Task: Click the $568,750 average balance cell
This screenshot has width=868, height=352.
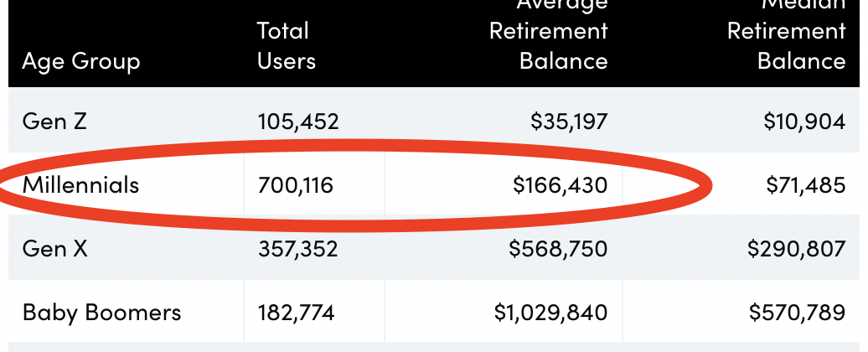Action: [558, 249]
